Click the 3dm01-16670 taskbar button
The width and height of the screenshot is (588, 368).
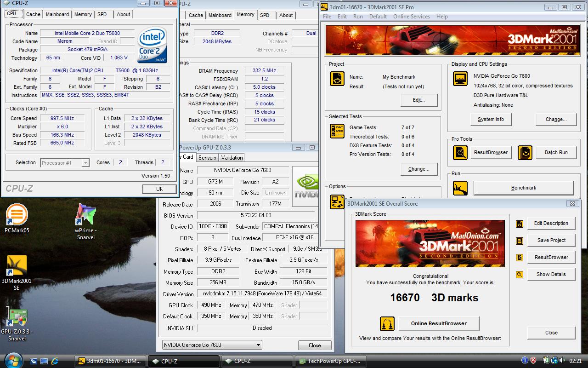pos(110,361)
